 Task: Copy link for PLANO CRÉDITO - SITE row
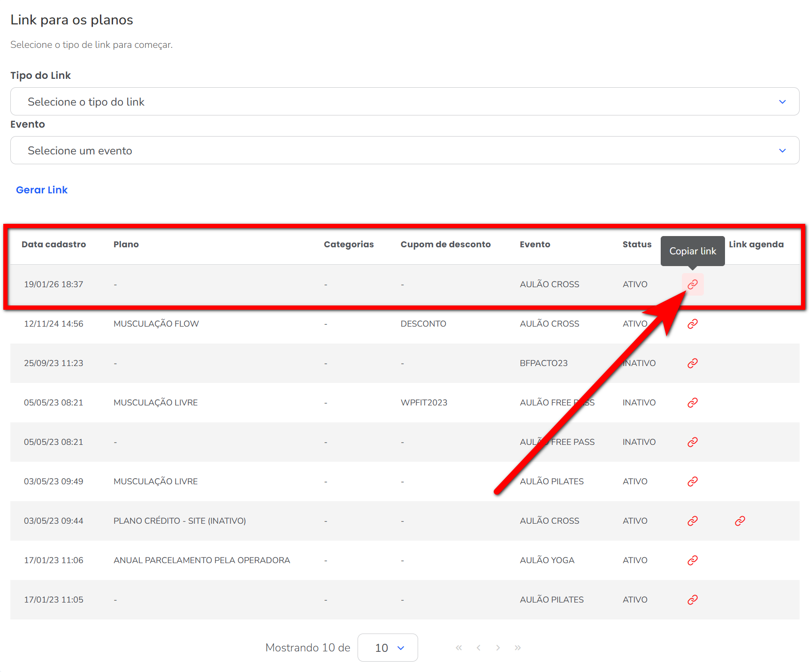(693, 521)
